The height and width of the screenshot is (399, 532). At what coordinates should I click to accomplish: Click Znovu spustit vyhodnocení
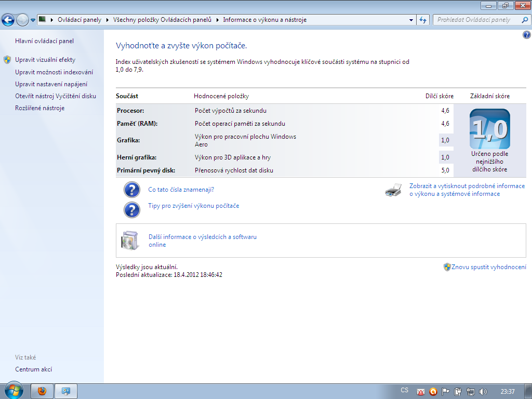[489, 267]
